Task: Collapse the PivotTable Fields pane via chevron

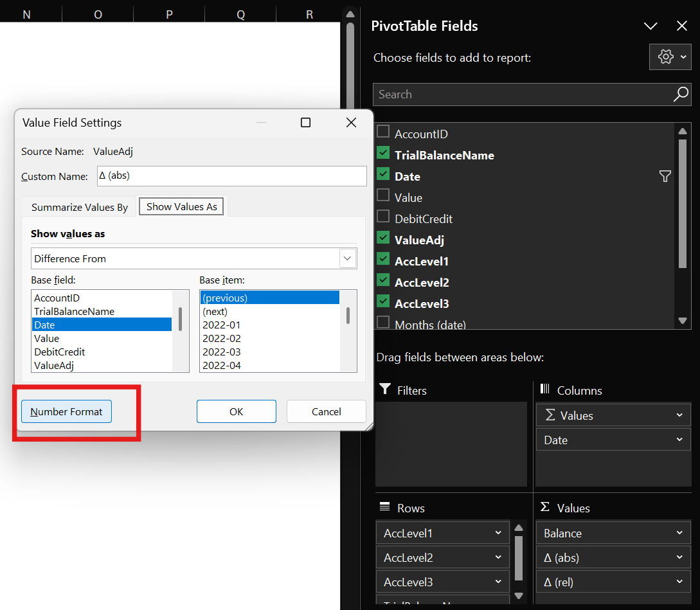Action: (651, 26)
